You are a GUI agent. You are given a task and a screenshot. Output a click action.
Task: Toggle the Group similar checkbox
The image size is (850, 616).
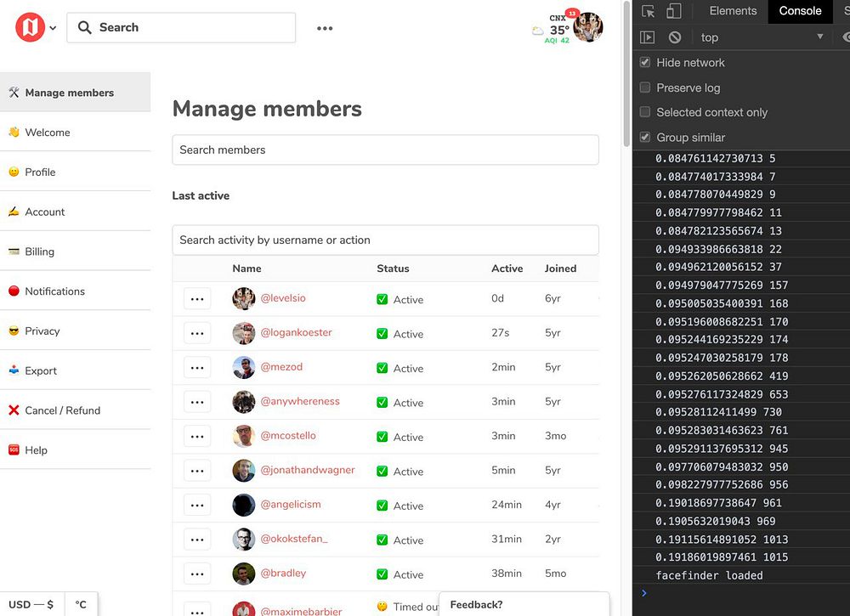coord(645,137)
